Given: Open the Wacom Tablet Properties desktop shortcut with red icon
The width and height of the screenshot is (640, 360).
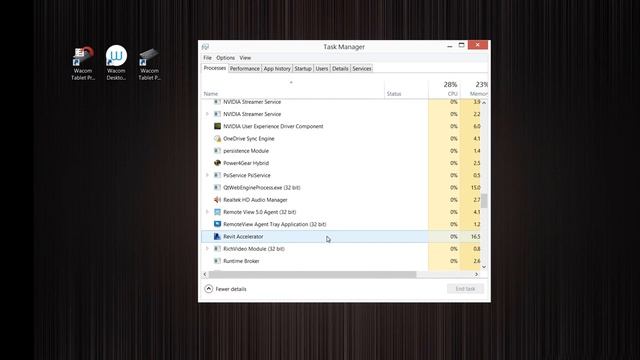Looking at the screenshot, I should pyautogui.click(x=83, y=63).
